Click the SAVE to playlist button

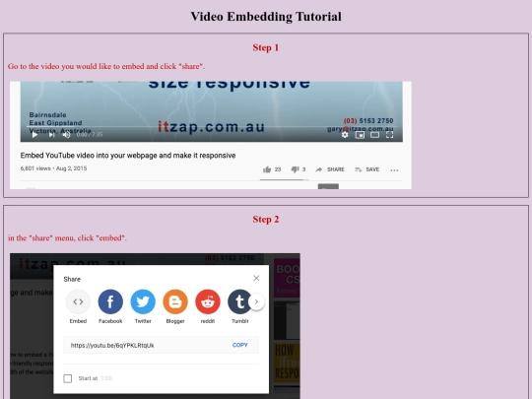tap(367, 169)
